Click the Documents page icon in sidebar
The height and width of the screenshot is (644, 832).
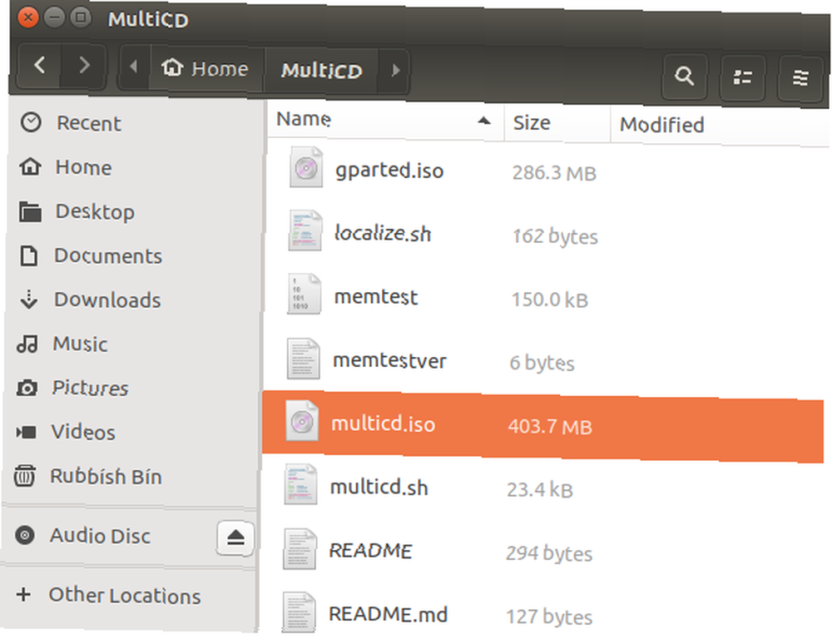(28, 255)
